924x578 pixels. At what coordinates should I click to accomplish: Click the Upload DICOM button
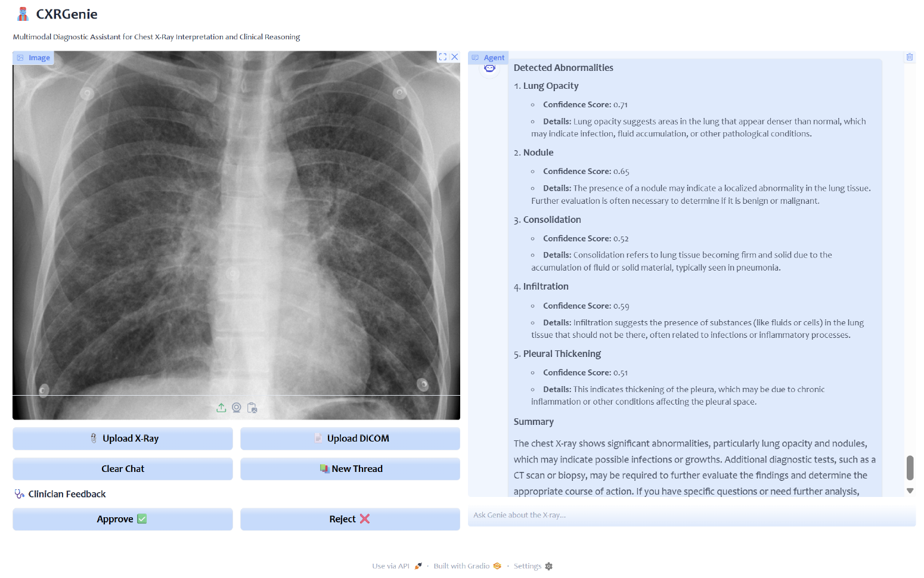tap(350, 439)
